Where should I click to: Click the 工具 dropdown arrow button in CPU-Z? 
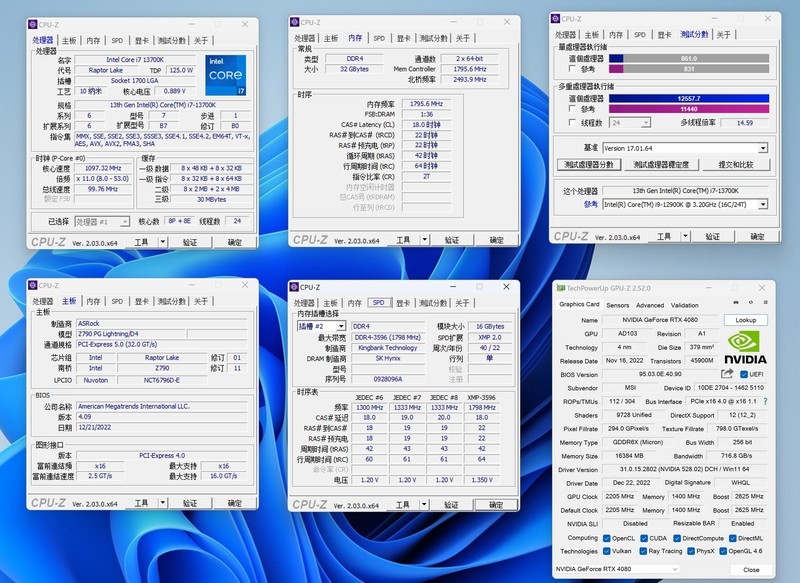[162, 242]
